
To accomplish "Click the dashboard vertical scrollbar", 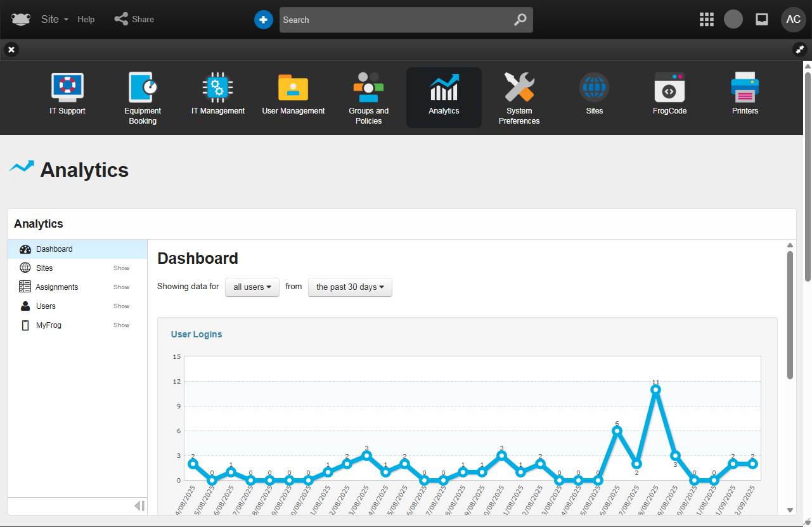I will 790,315.
